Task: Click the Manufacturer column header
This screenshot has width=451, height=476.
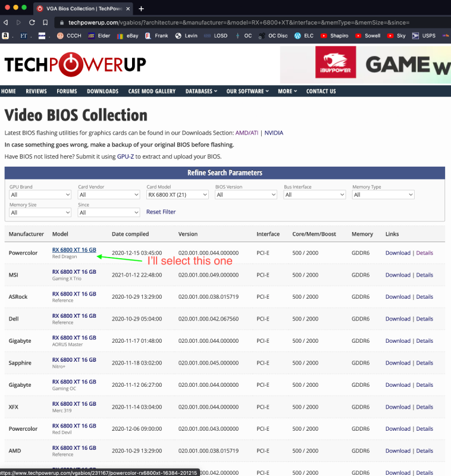Action: 26,234
